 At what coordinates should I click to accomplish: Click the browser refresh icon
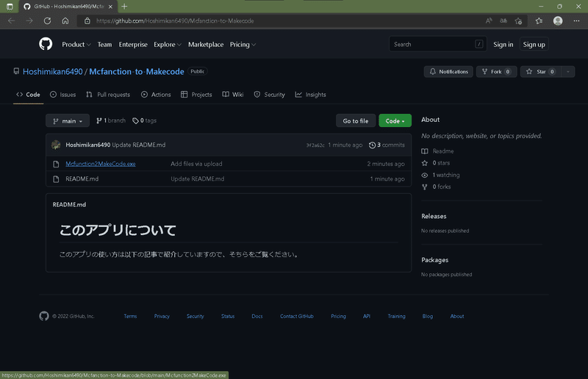(x=47, y=21)
